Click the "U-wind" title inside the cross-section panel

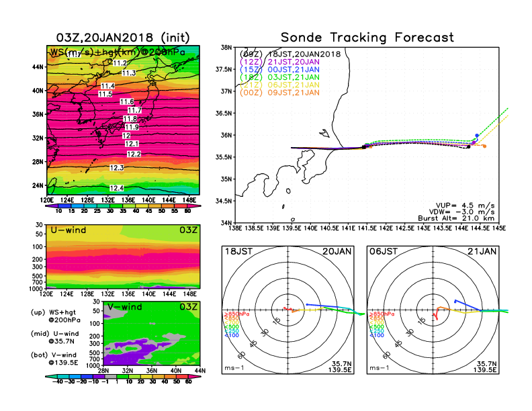pos(69,230)
